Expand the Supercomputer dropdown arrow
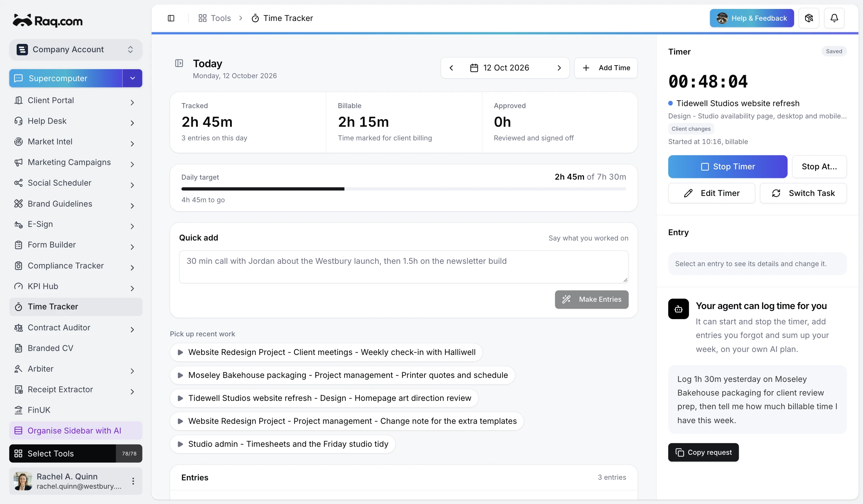The width and height of the screenshot is (863, 504). point(133,79)
